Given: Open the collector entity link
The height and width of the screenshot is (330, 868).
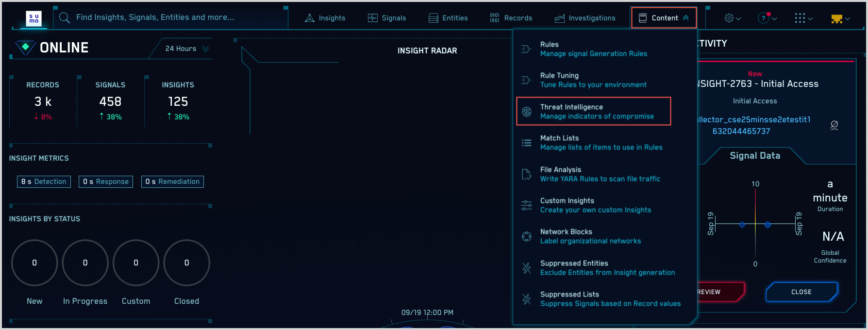Looking at the screenshot, I should (754, 125).
